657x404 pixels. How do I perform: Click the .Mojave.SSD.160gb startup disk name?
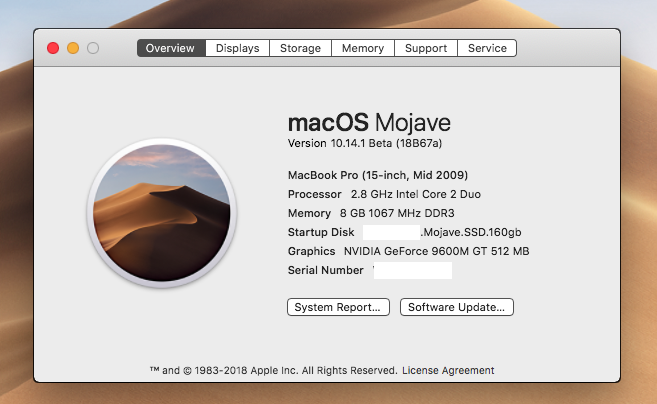[x=471, y=232]
